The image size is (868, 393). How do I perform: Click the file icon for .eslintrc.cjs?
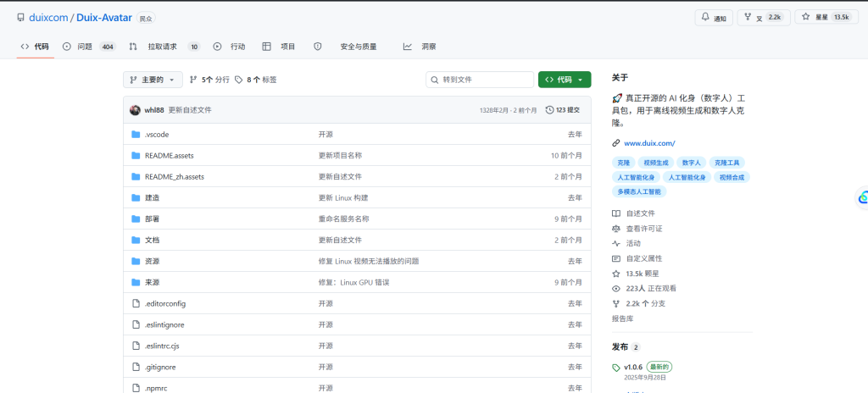pos(136,346)
